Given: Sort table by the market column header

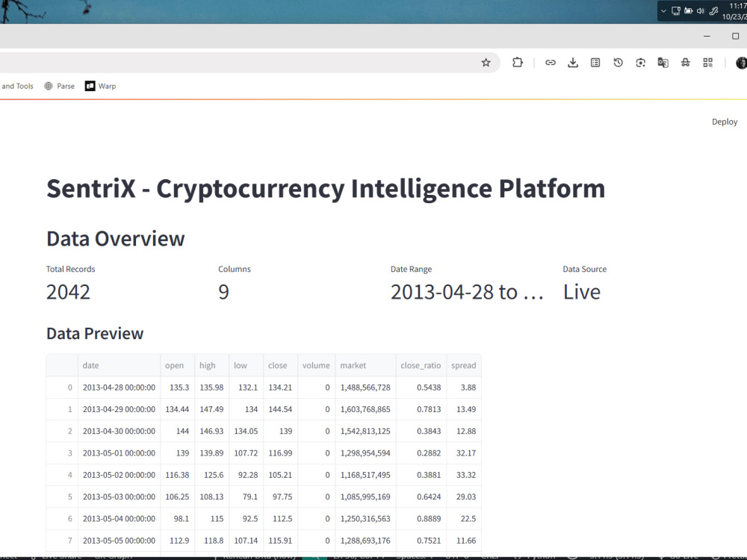Looking at the screenshot, I should tap(365, 365).
